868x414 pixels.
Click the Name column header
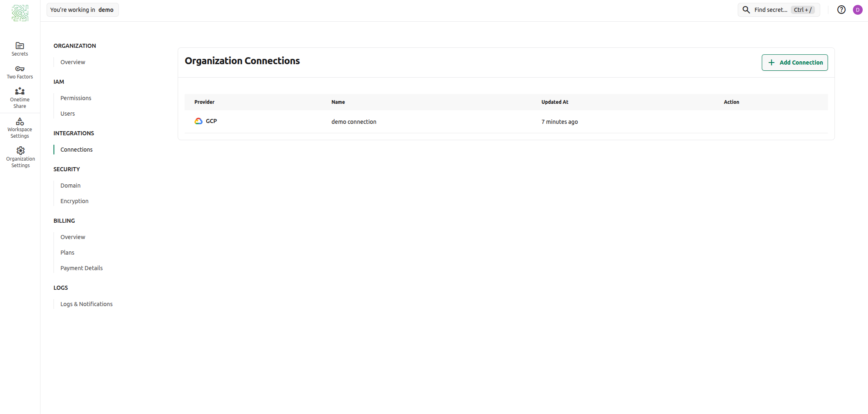tap(338, 102)
